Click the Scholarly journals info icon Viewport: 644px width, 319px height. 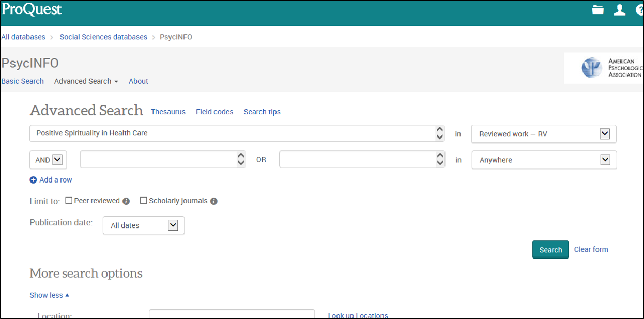pos(214,201)
